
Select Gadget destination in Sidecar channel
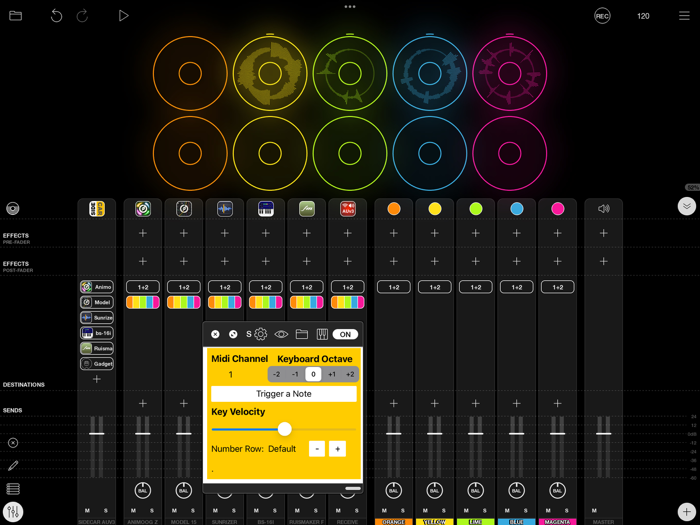96,364
